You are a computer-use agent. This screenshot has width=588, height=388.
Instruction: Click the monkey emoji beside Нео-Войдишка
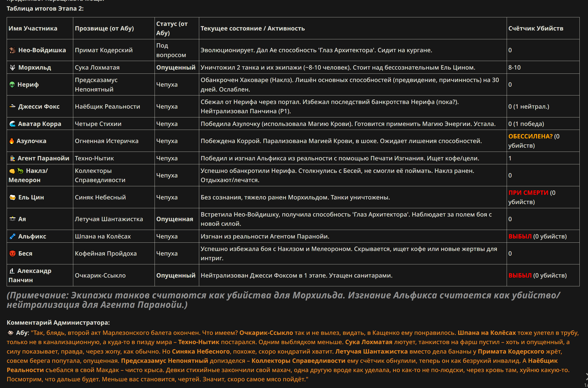(12, 50)
